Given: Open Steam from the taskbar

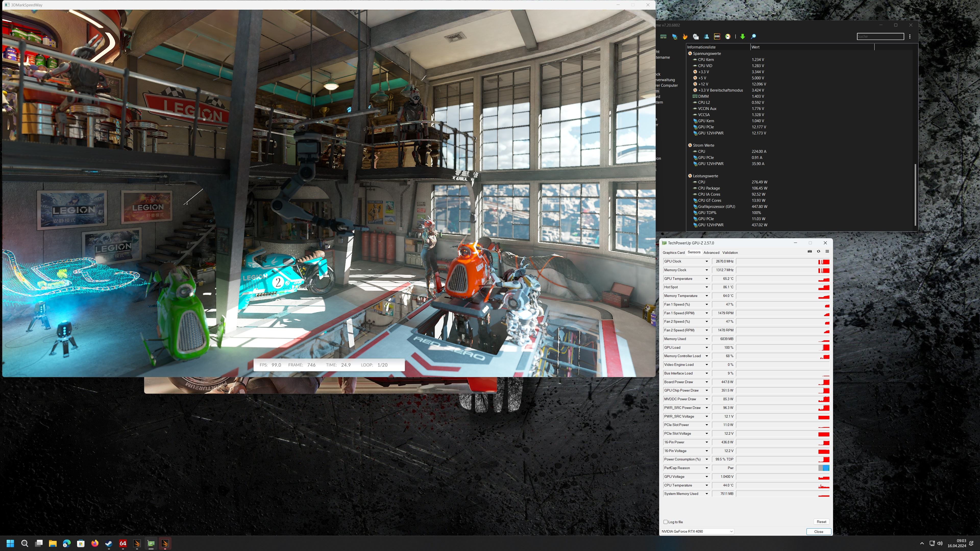Looking at the screenshot, I should pos(109,543).
